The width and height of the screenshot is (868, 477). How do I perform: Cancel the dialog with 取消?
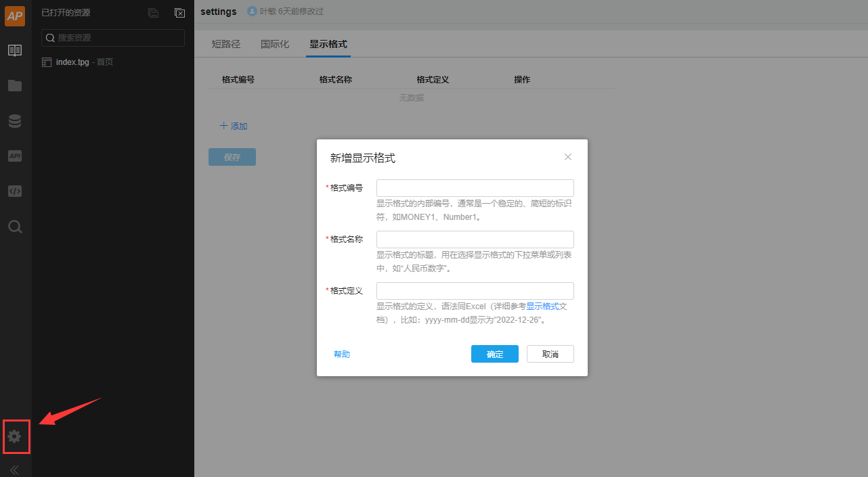click(x=550, y=353)
